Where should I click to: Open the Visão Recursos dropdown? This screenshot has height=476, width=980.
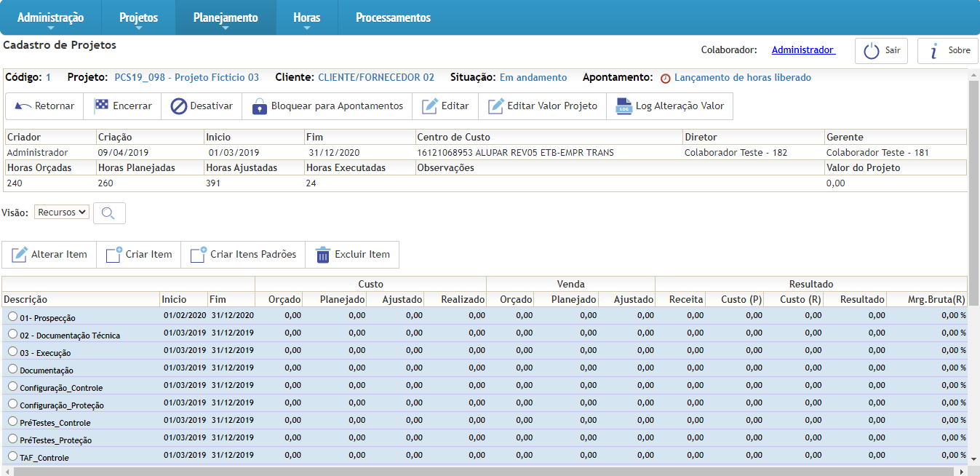click(x=62, y=213)
